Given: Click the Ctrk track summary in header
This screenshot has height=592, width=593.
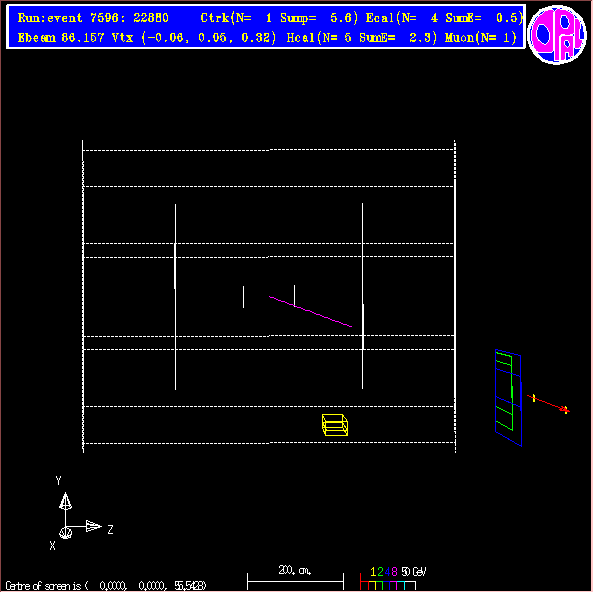Looking at the screenshot, I should [279, 18].
